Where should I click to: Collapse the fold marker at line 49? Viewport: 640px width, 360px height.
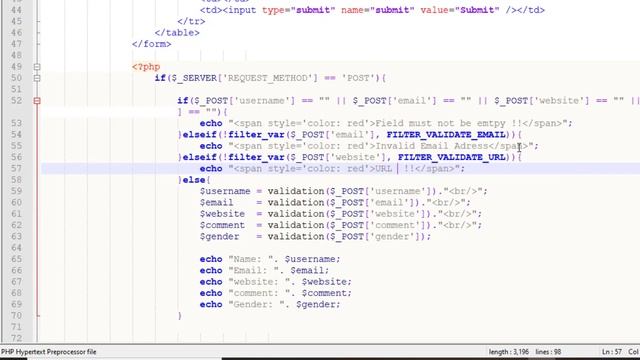[37, 67]
